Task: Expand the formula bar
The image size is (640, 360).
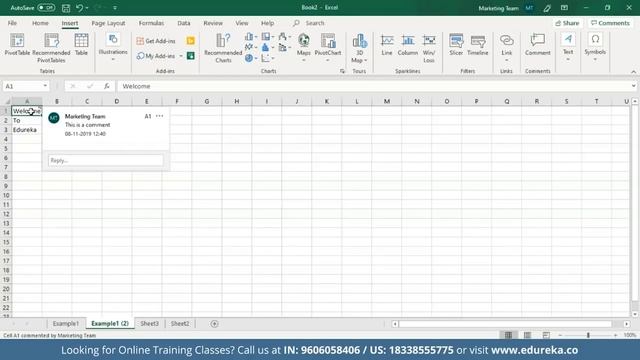Action: [633, 86]
